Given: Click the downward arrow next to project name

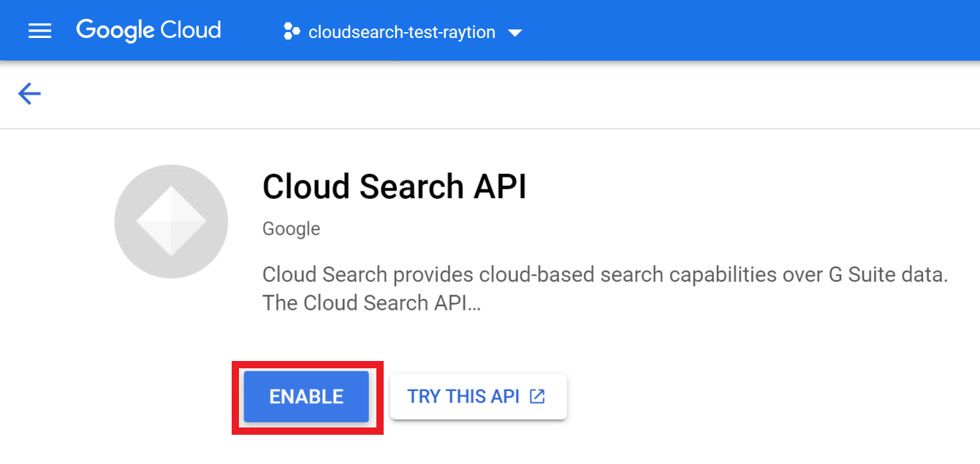Looking at the screenshot, I should click(x=515, y=32).
